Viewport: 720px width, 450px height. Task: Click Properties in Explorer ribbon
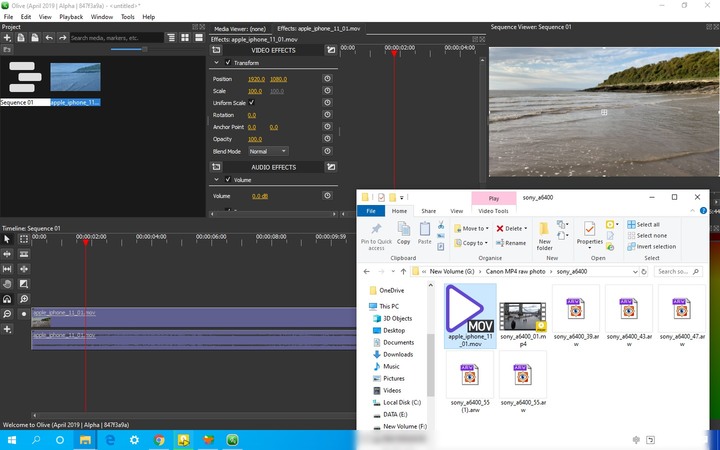[x=590, y=235]
